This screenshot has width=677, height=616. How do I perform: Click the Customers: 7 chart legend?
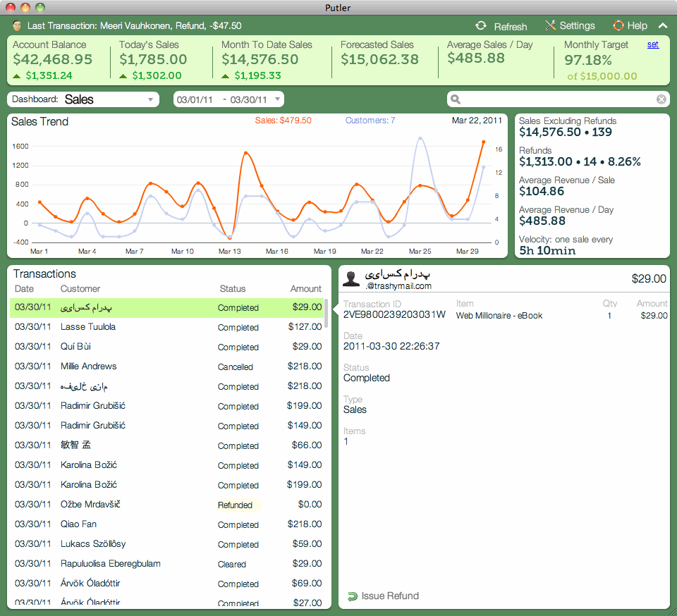pos(370,121)
